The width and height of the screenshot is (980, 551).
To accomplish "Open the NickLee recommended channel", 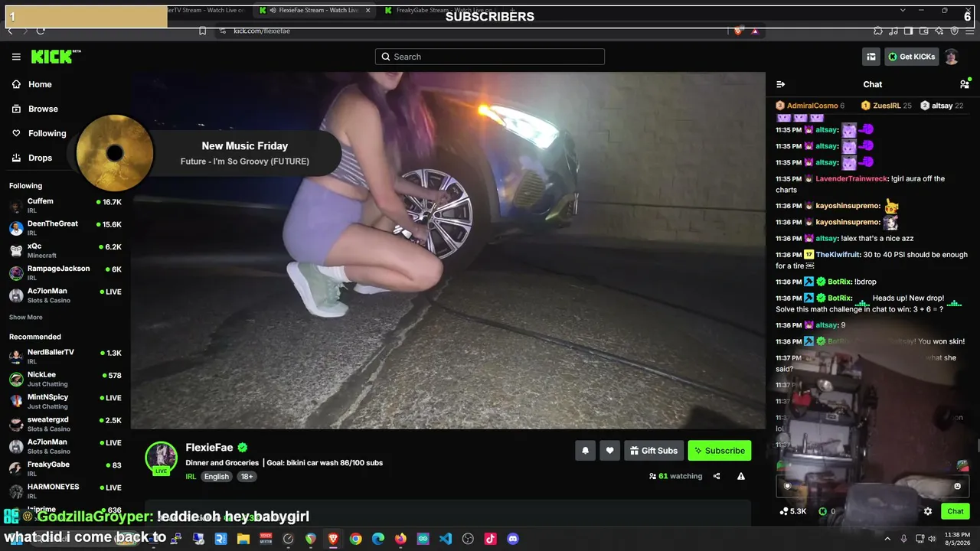I will (x=65, y=379).
